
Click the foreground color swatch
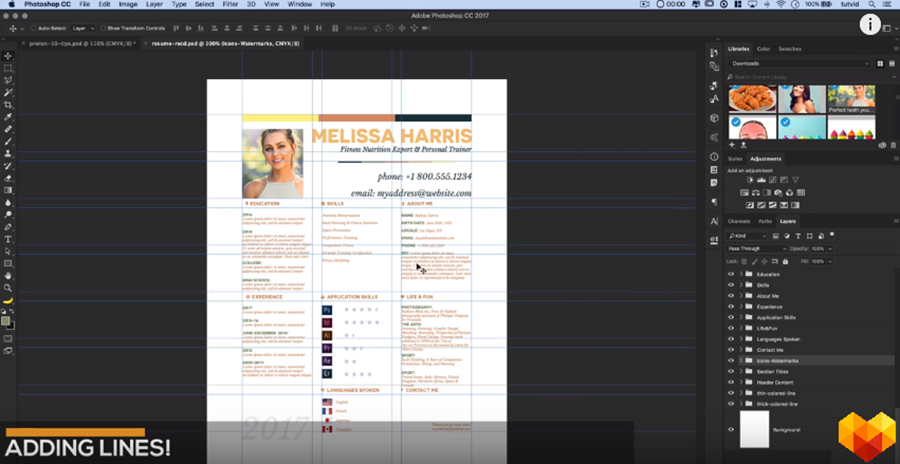click(6, 319)
